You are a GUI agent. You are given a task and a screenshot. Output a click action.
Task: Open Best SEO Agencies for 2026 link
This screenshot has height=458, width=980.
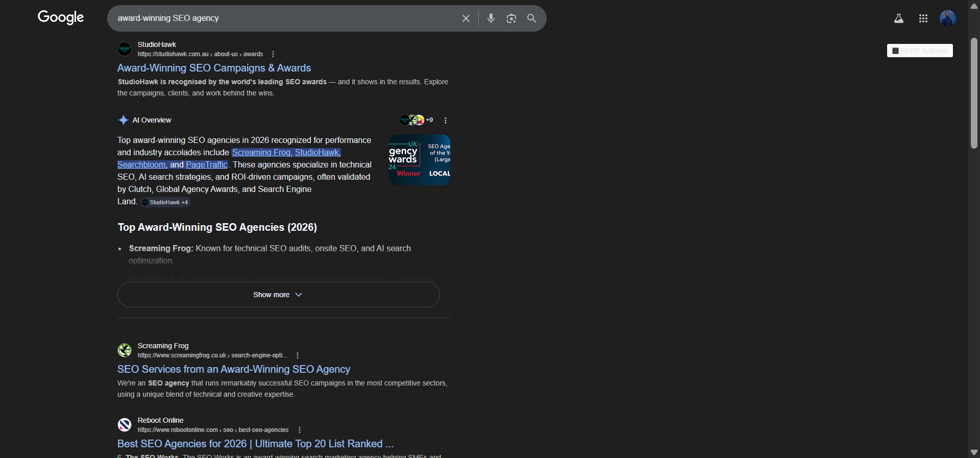point(255,444)
